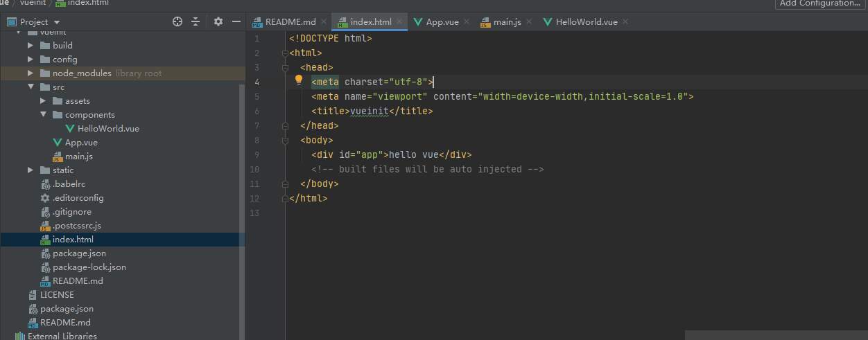The width and height of the screenshot is (868, 340).
Task: Select the index.html editor tab
Action: click(x=371, y=22)
